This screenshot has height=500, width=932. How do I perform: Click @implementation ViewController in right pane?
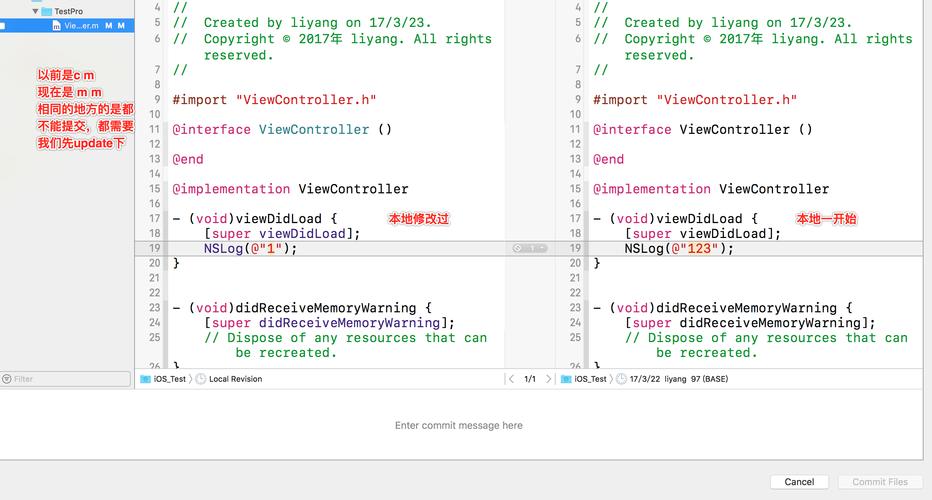click(x=711, y=189)
